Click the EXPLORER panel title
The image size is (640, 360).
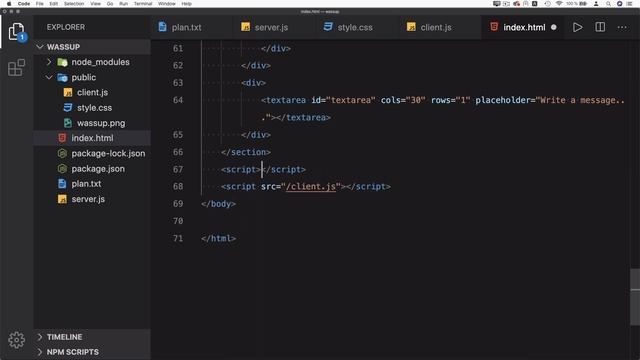(x=66, y=27)
